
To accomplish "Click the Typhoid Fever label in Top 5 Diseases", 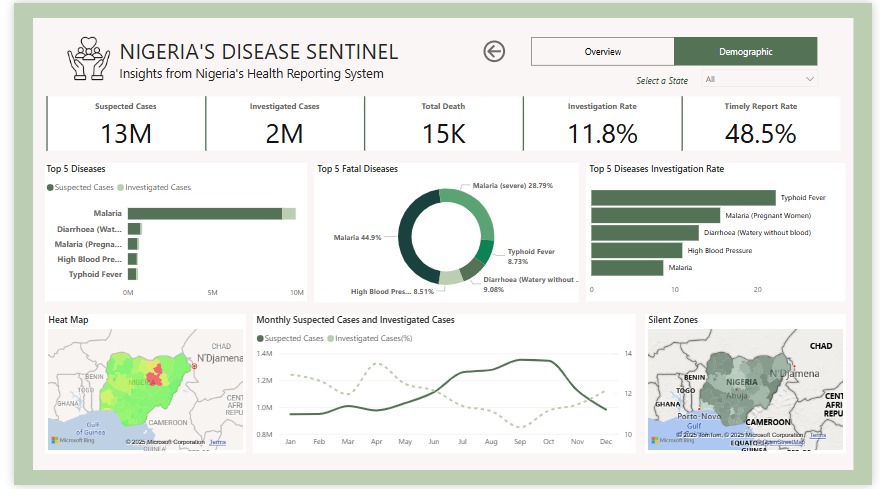I will (x=95, y=275).
